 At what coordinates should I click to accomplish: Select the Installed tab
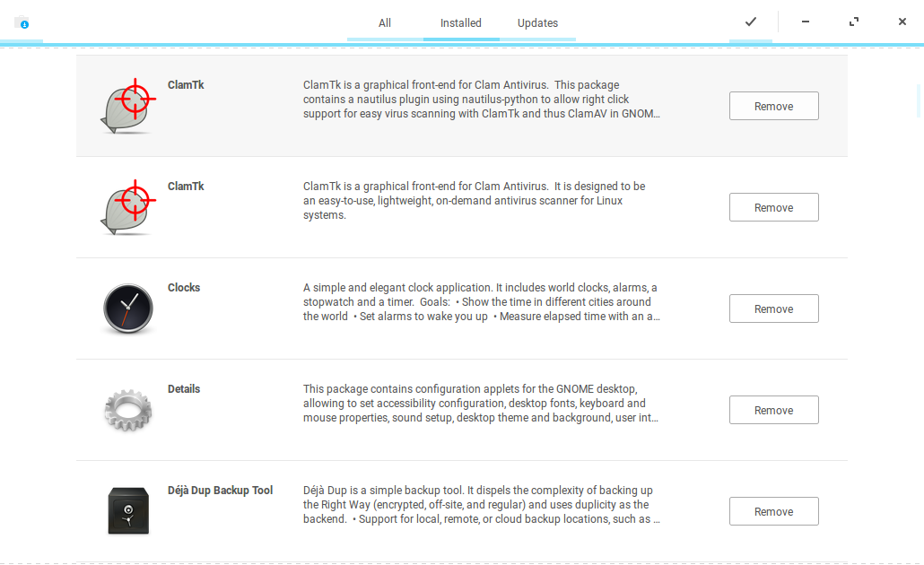click(x=461, y=23)
